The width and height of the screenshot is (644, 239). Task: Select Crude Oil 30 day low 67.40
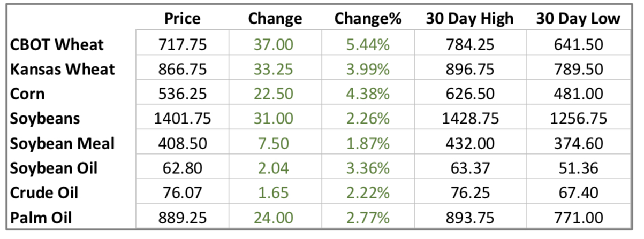point(578,192)
